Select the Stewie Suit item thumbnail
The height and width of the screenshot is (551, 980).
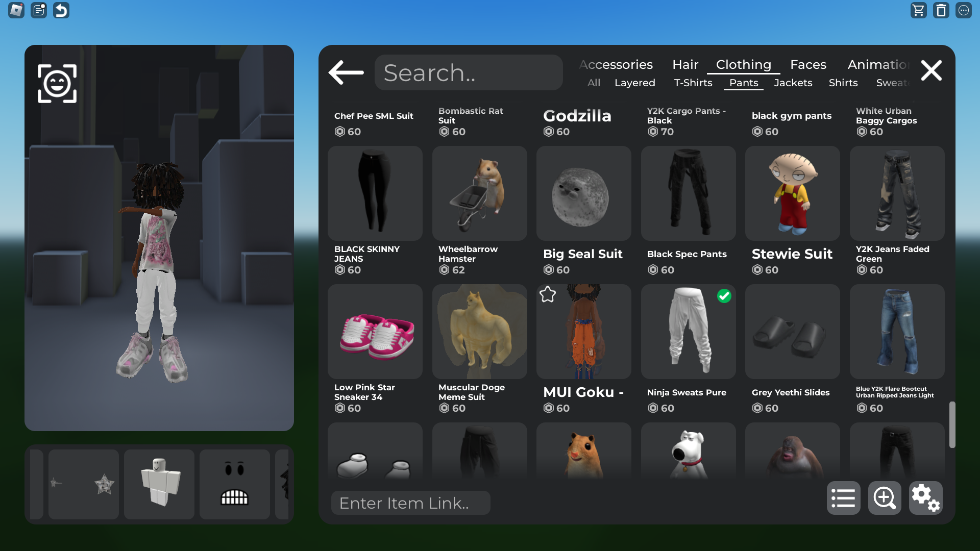click(792, 193)
